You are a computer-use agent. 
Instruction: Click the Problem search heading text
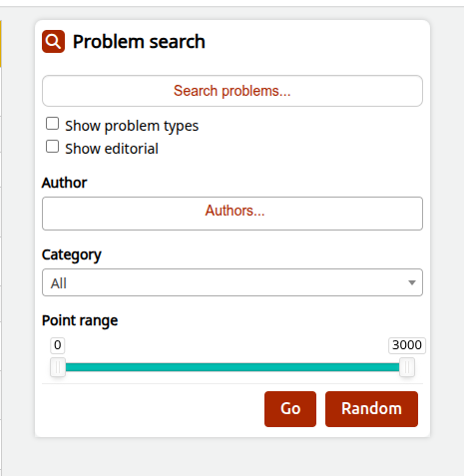tap(139, 42)
